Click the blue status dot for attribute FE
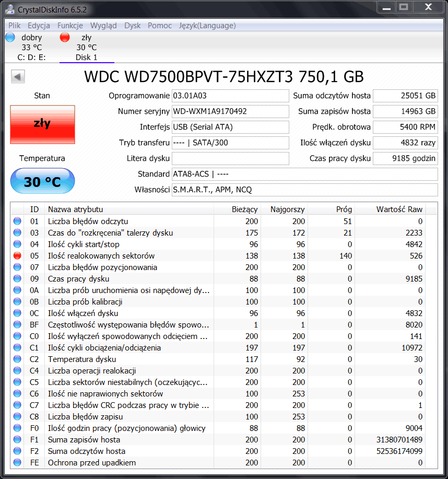Screen dimensions: 448x479 coord(17,462)
